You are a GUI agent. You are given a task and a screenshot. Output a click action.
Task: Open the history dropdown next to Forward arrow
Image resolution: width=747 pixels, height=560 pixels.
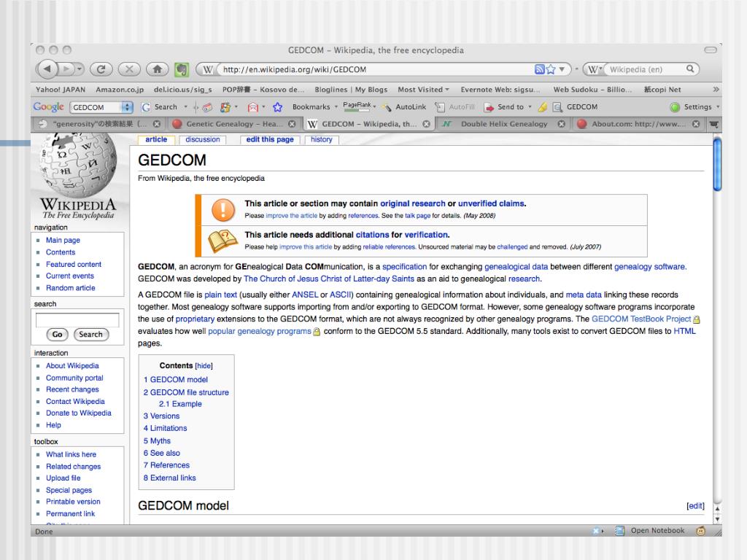[x=80, y=69]
